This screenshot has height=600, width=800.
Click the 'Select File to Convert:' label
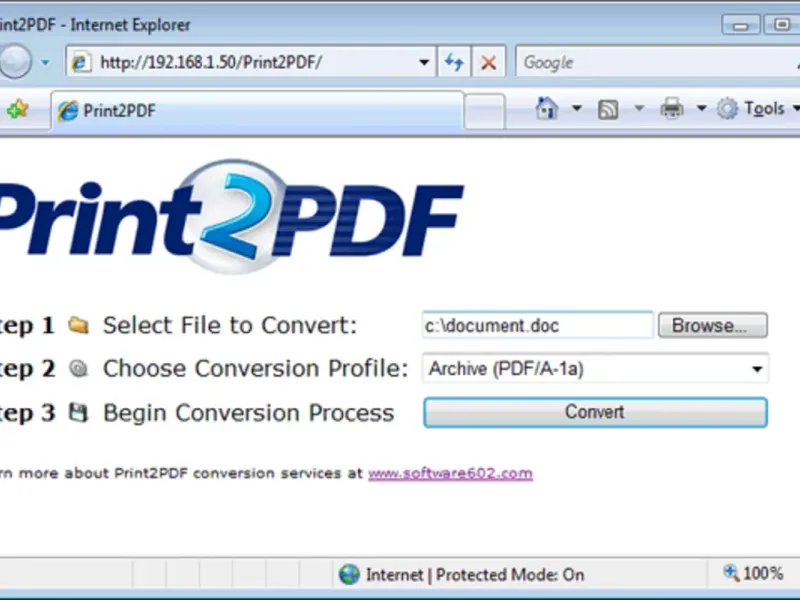(x=230, y=325)
